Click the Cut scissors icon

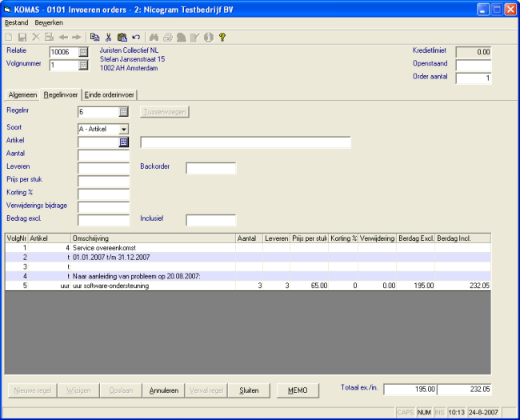[x=109, y=37]
